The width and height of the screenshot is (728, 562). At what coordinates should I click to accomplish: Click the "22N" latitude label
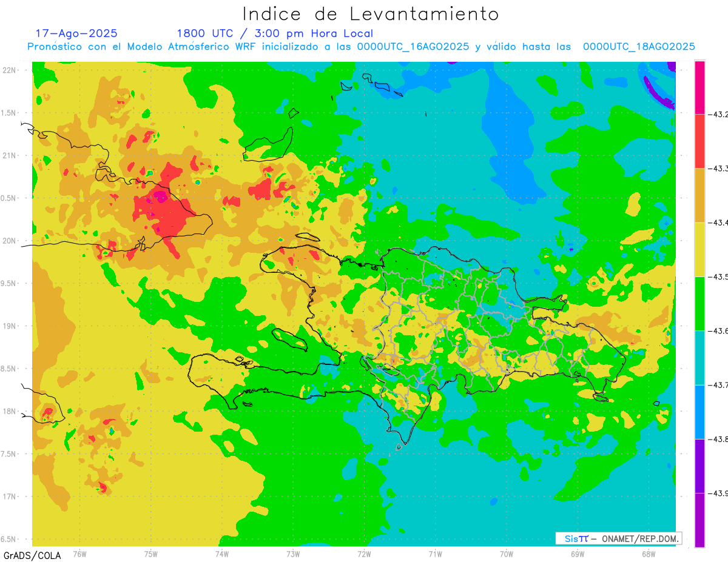coord(10,70)
